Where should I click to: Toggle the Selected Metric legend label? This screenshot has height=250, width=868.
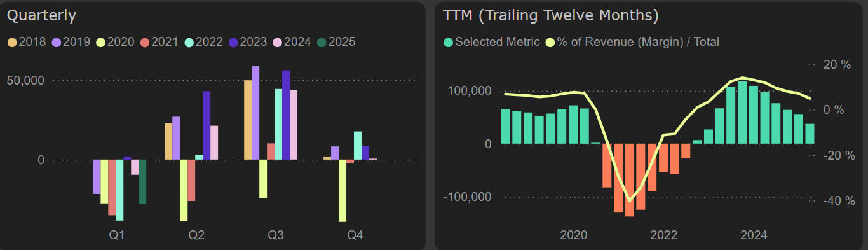[498, 43]
